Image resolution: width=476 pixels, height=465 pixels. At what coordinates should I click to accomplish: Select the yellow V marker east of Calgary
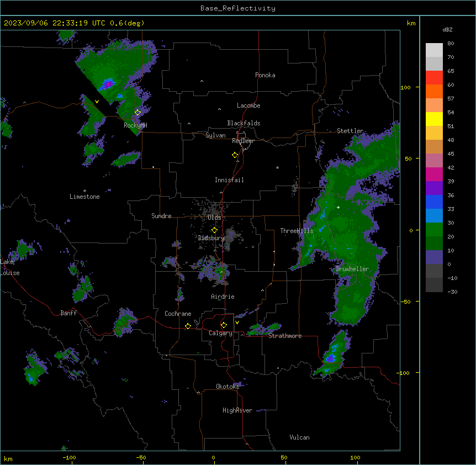pyautogui.click(x=237, y=323)
